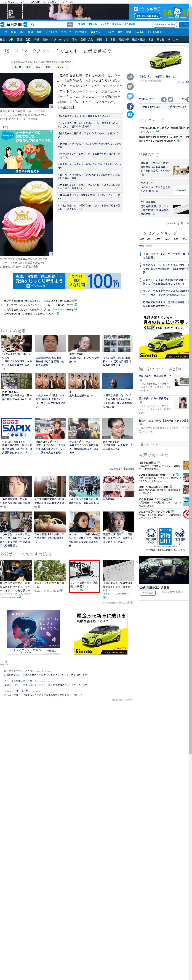Open 写真 photo section with camera icon
Image resolution: width=192 pixels, height=980 pixels.
pyautogui.click(x=82, y=24)
